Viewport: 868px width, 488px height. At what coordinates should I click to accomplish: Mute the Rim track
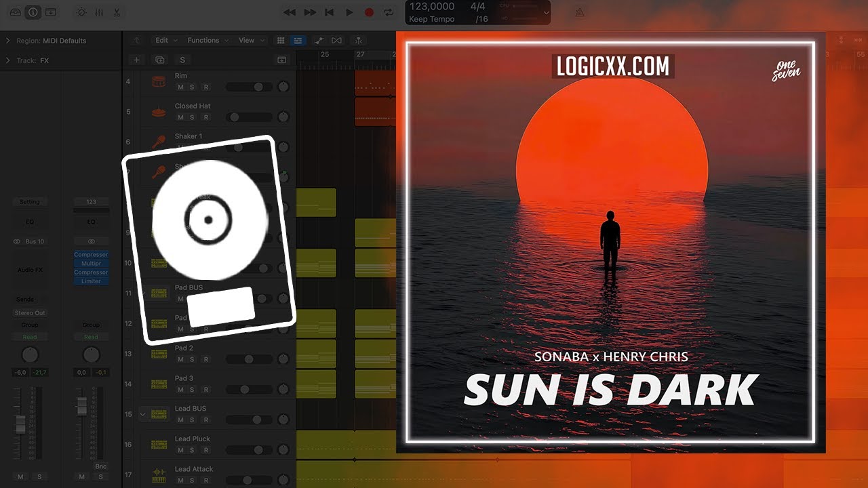(180, 87)
